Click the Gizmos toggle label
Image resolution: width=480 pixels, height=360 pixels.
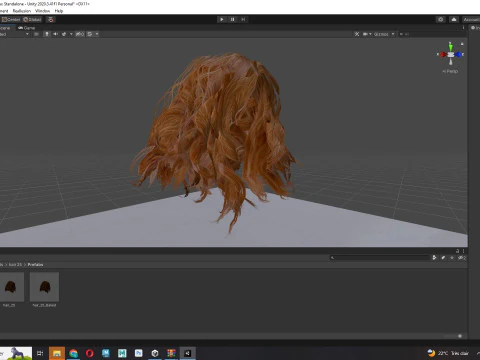pyautogui.click(x=381, y=34)
